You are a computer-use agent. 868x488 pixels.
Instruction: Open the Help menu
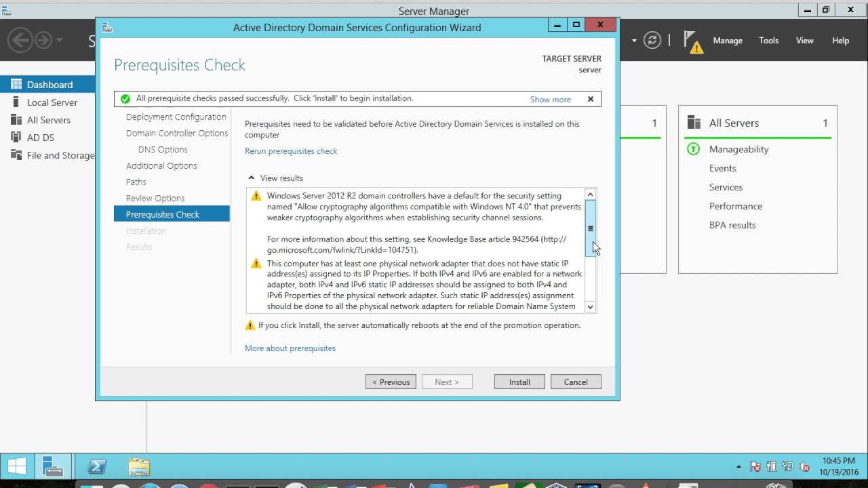click(841, 41)
